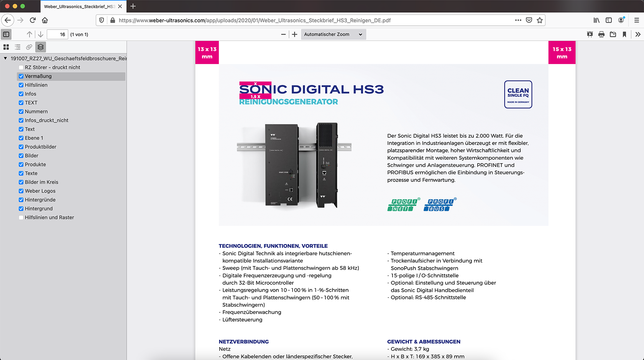Viewport: 644px width, 360px height.
Task: Switch to presentation mode
Action: pyautogui.click(x=590, y=35)
